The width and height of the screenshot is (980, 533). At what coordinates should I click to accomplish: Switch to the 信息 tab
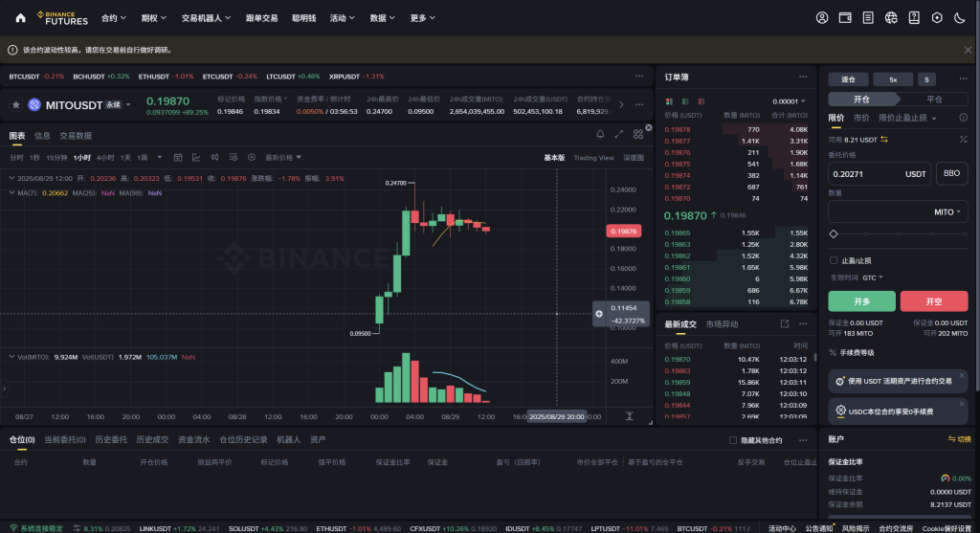[x=42, y=135]
